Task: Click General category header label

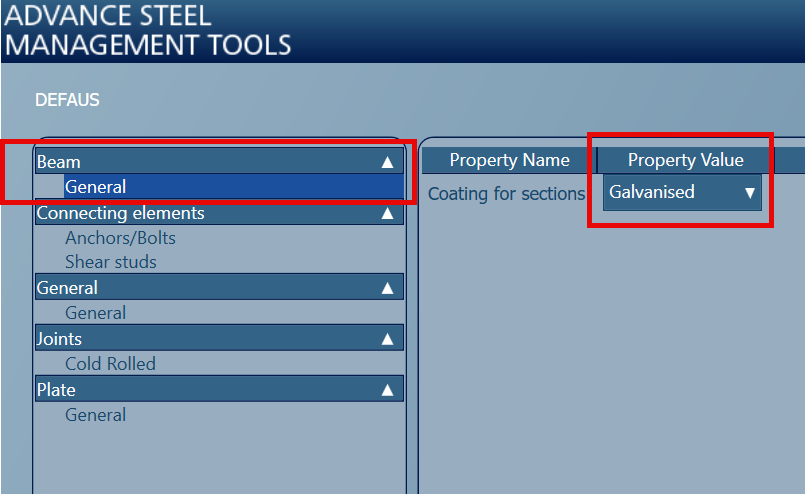Action: coord(67,288)
